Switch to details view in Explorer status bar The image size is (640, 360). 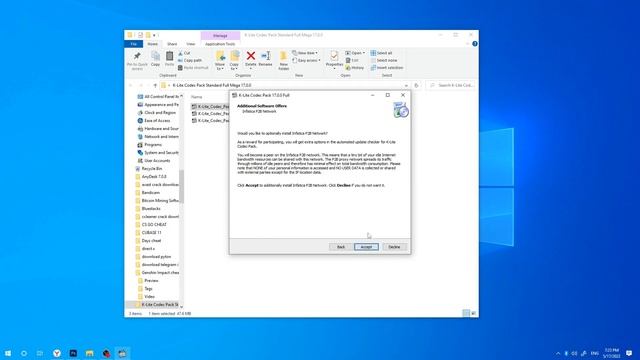[466, 313]
